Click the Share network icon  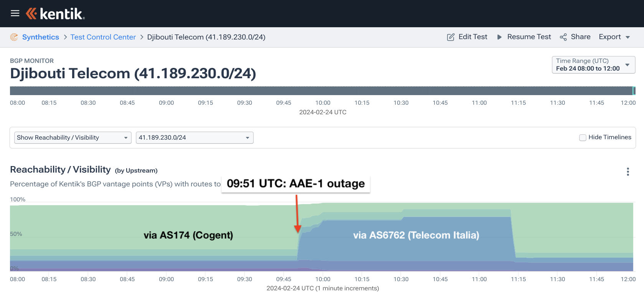(563, 37)
